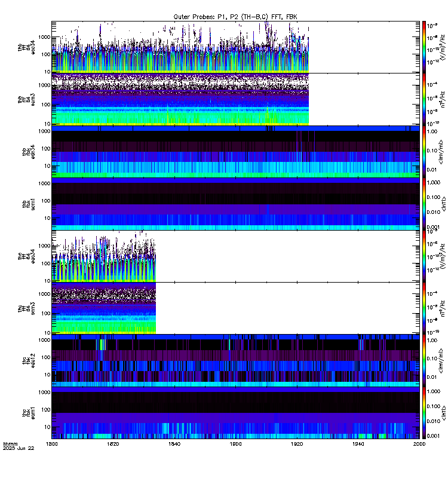The image size is (448, 478).
Task: Click the <|nT|> unit label of thc fbk scm1
Action: [444, 413]
